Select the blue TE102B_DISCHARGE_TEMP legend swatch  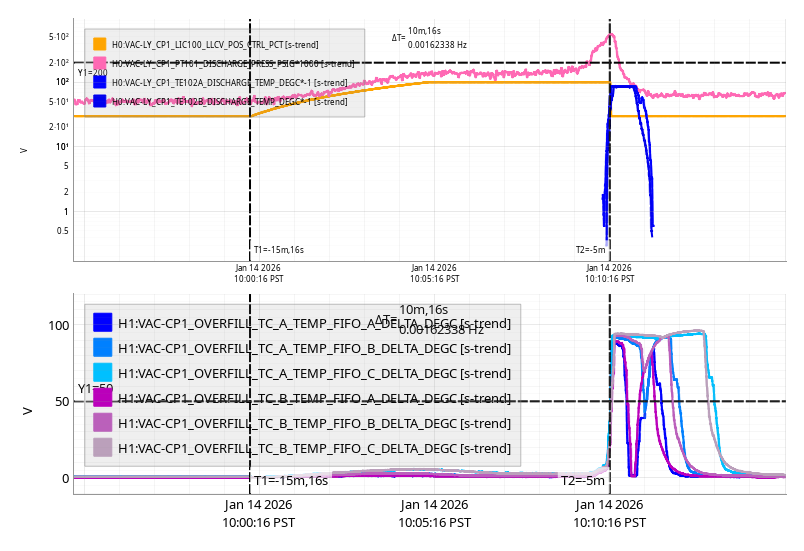click(x=100, y=101)
